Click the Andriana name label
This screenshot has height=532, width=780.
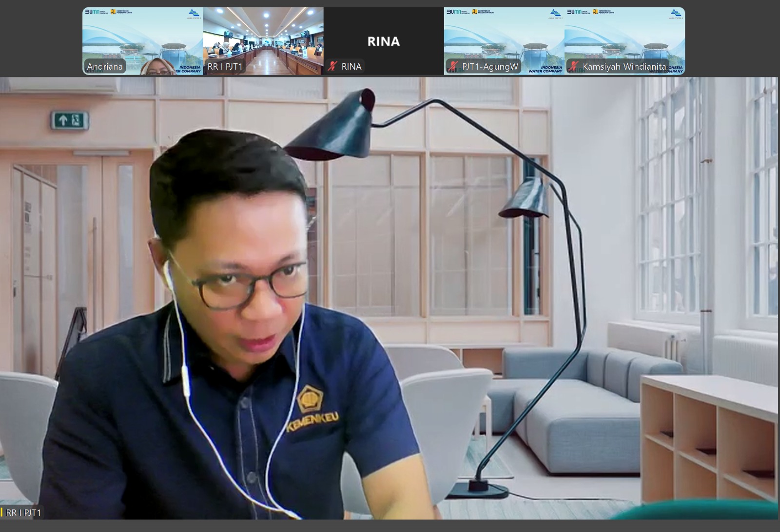click(105, 66)
